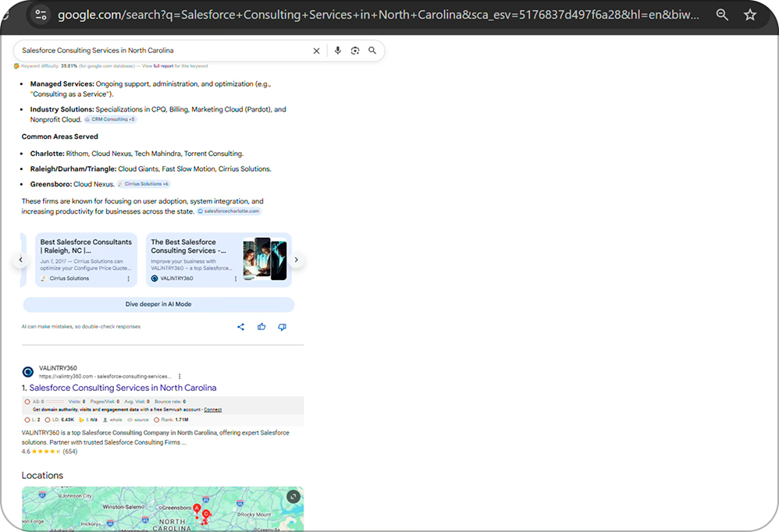
Task: Open the browser zoom magnifier icon
Action: pyautogui.click(x=722, y=15)
